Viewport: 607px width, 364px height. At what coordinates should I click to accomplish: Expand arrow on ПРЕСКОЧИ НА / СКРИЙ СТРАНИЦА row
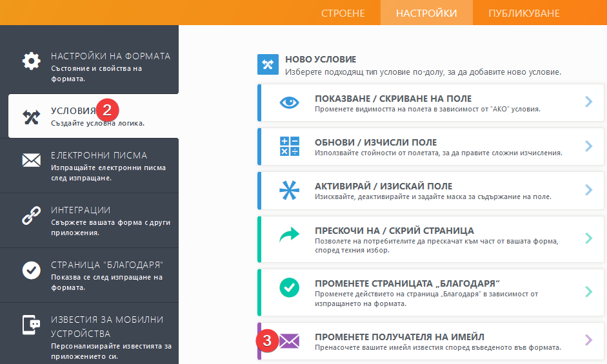click(x=589, y=238)
